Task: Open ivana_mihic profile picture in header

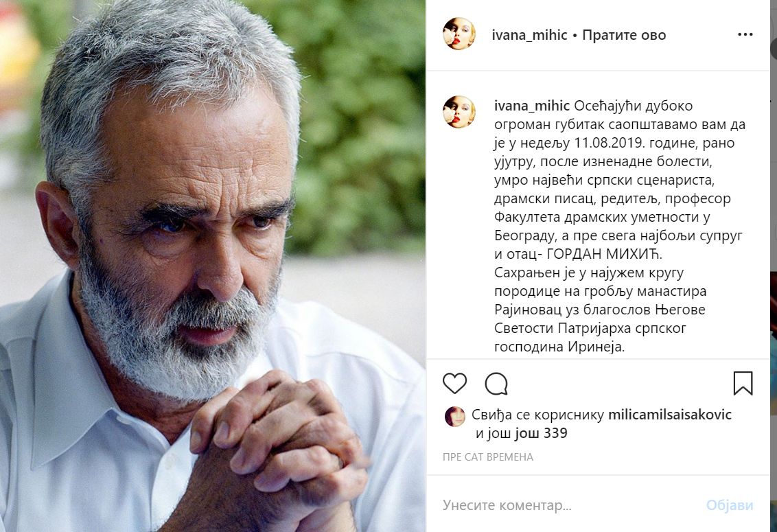Action: pos(459,34)
